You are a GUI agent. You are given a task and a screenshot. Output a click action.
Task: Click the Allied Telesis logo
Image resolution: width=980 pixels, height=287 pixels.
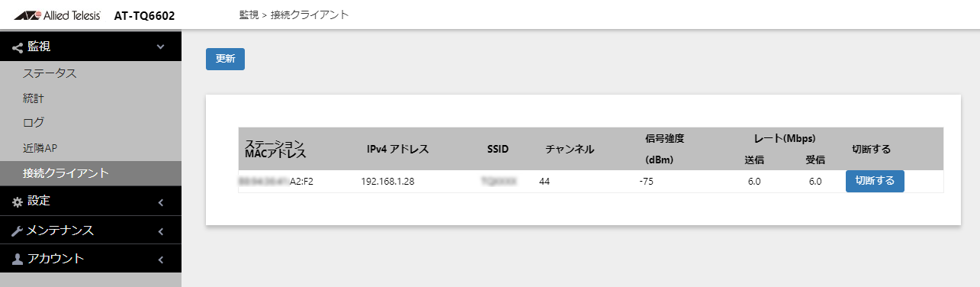[x=58, y=15]
